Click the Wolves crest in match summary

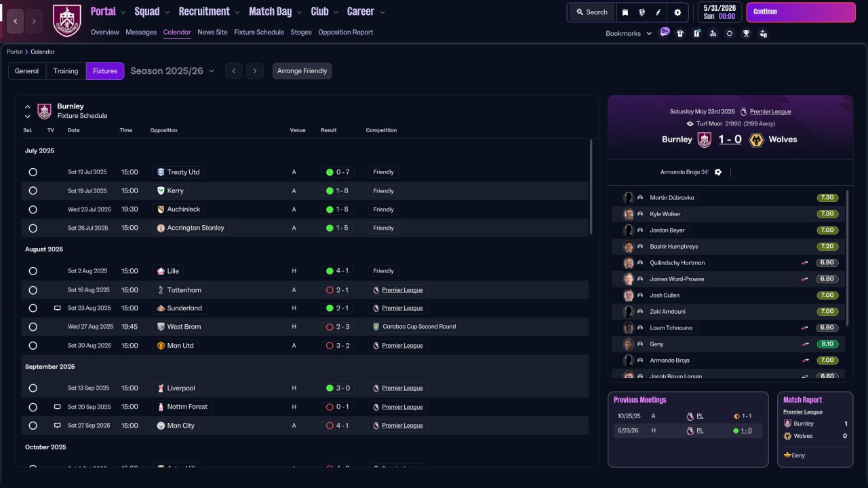pyautogui.click(x=756, y=140)
